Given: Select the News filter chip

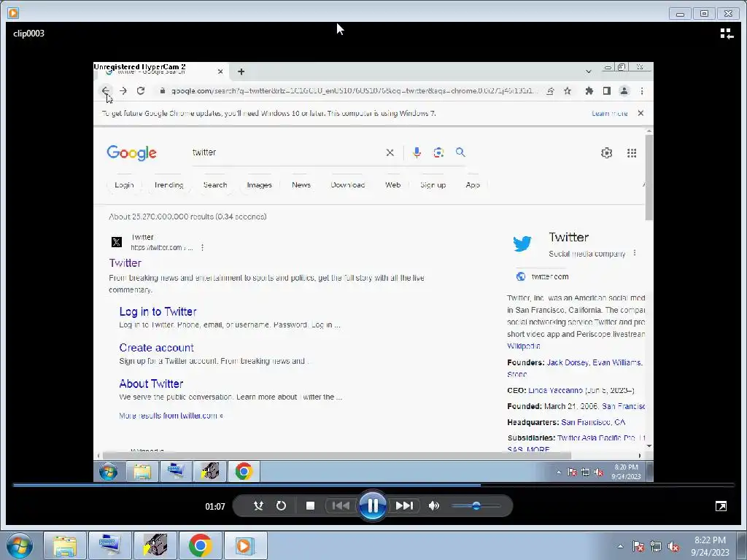Looking at the screenshot, I should coord(301,184).
